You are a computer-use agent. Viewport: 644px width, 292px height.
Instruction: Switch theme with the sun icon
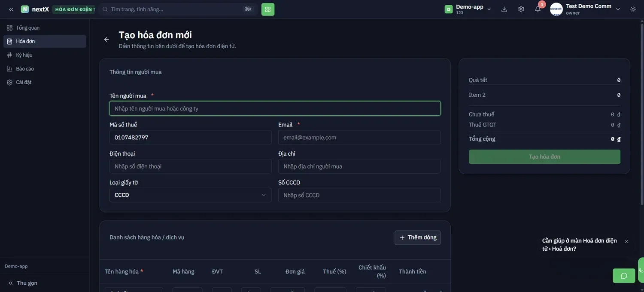[633, 9]
